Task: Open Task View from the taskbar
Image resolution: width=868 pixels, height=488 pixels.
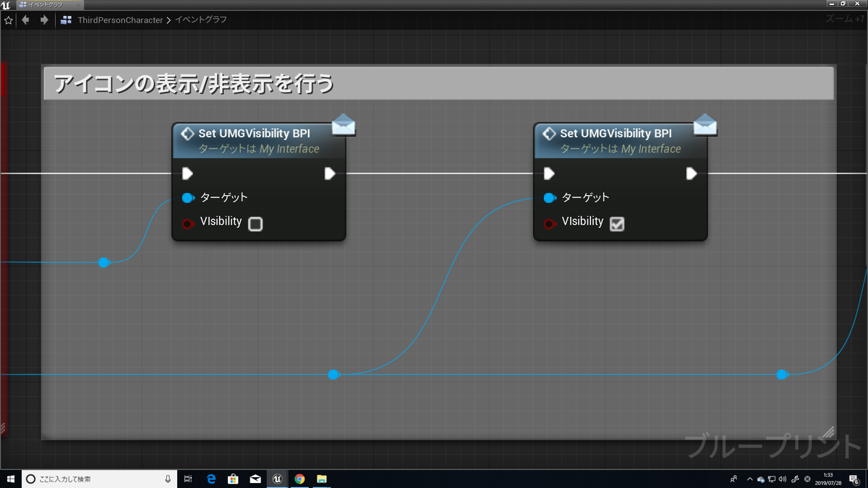Action: (x=188, y=479)
